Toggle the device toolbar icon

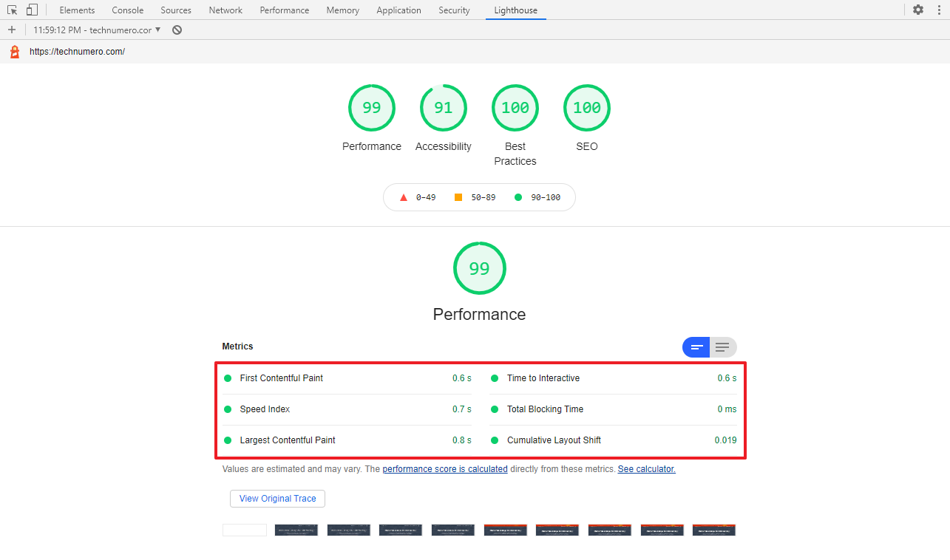(x=31, y=10)
